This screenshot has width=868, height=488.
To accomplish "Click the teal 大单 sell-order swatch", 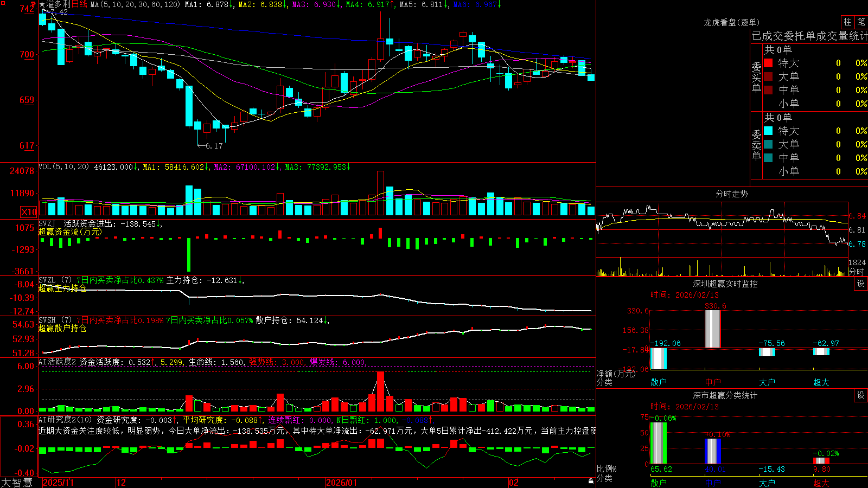I will point(768,144).
